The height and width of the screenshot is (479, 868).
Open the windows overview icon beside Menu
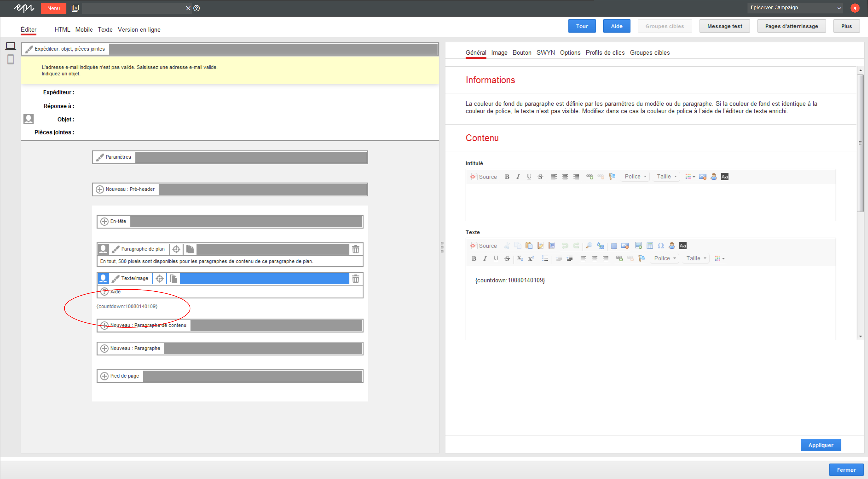pos(75,8)
